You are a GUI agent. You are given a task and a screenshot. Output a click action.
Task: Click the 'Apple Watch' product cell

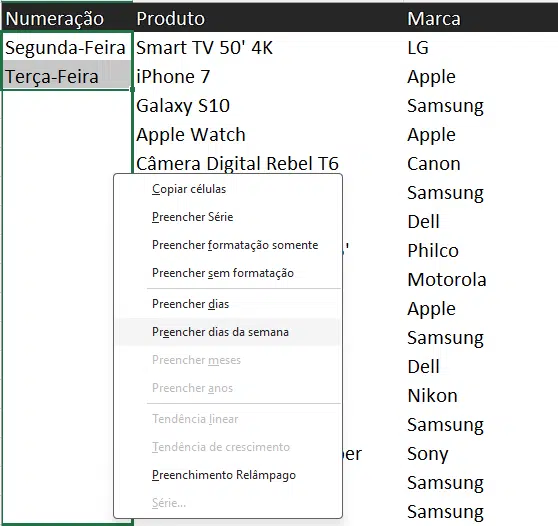tap(268, 135)
